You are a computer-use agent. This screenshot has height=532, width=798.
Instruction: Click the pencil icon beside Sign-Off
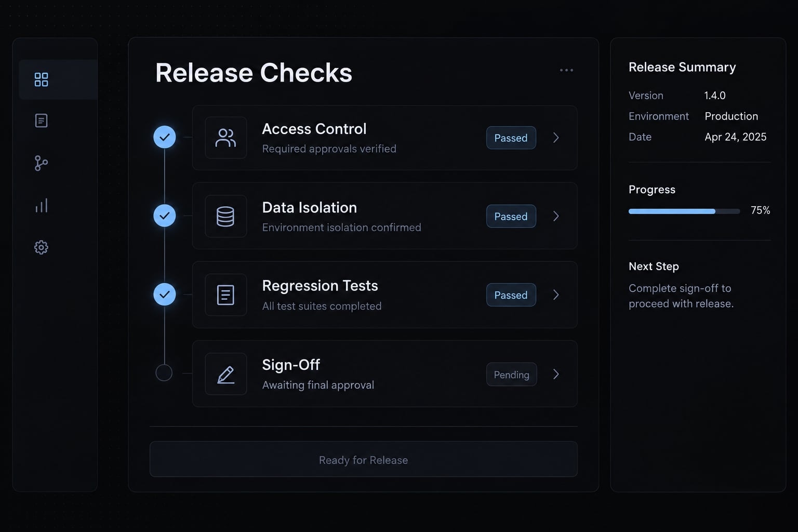click(x=225, y=374)
